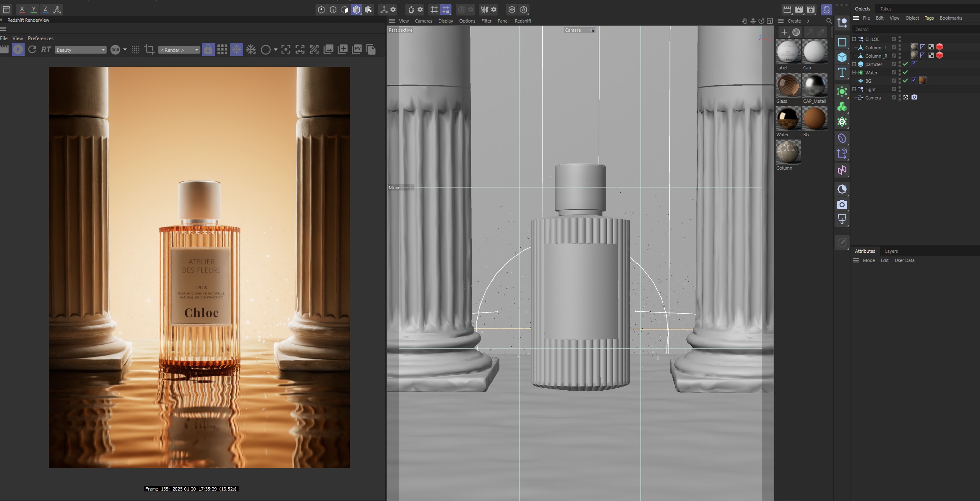Image resolution: width=980 pixels, height=501 pixels.
Task: Click the camera object icon in side palette
Action: [842, 204]
